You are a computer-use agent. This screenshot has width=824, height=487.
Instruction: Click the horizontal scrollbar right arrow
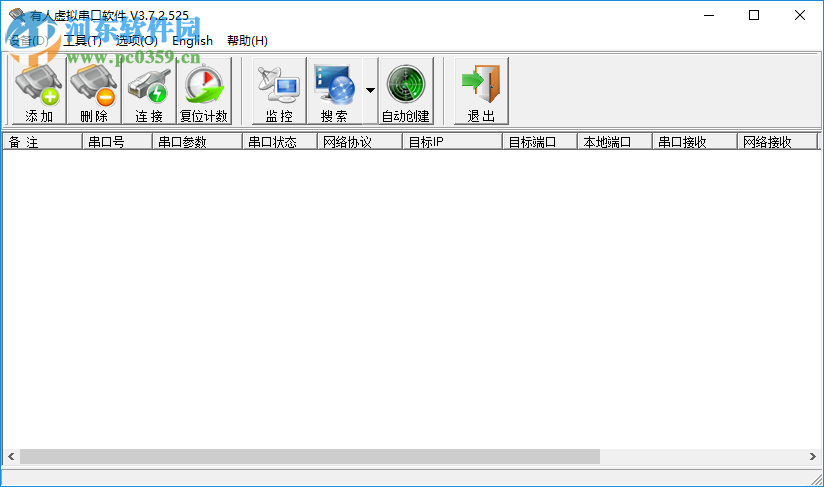[x=812, y=457]
